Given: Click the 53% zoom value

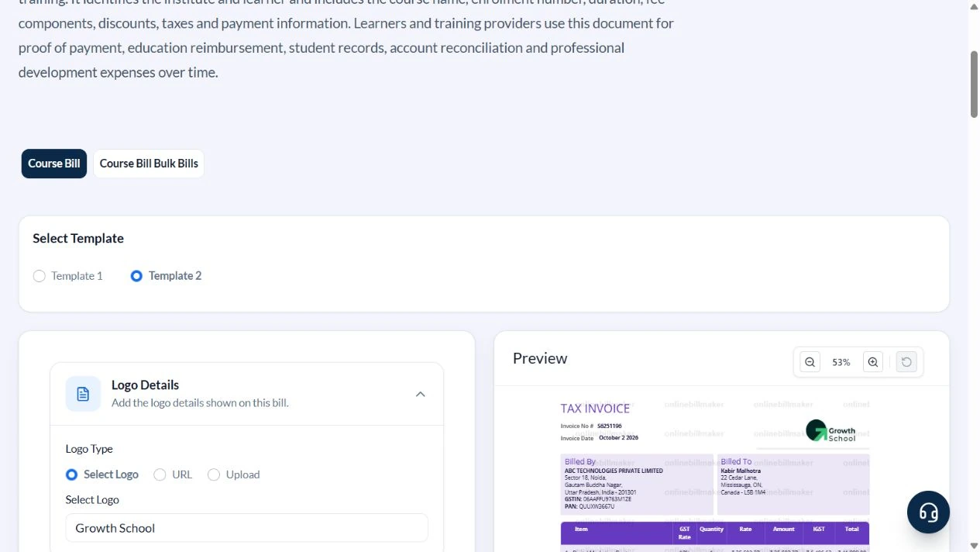Looking at the screenshot, I should point(841,362).
